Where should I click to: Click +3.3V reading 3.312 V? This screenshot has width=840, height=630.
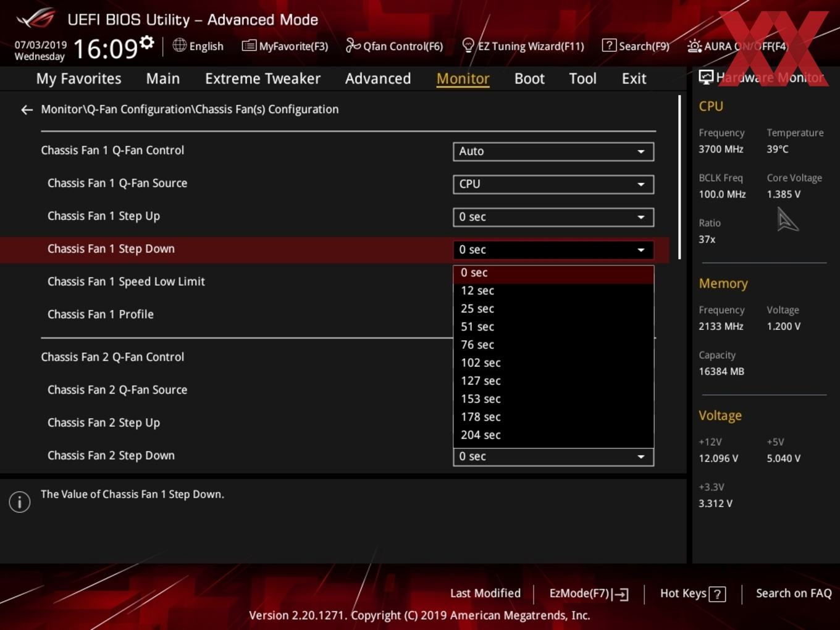point(715,504)
